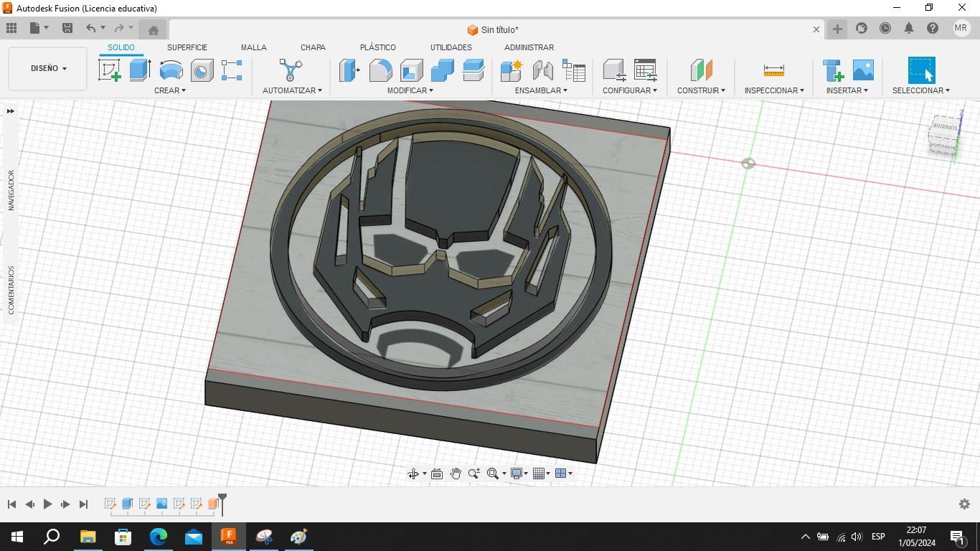980x551 pixels.
Task: Select the Revolve tool
Action: [171, 70]
